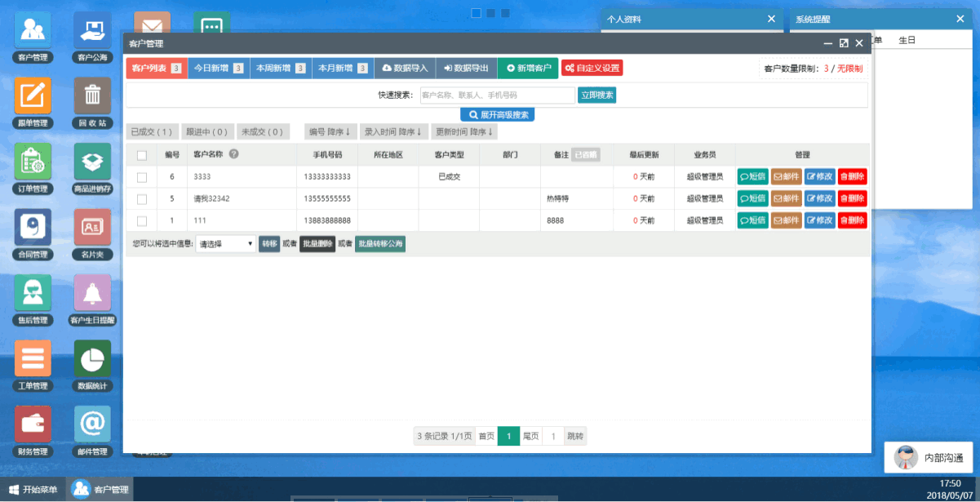Open 数据统计 statistics module
This screenshot has width=980, height=502.
click(91, 359)
